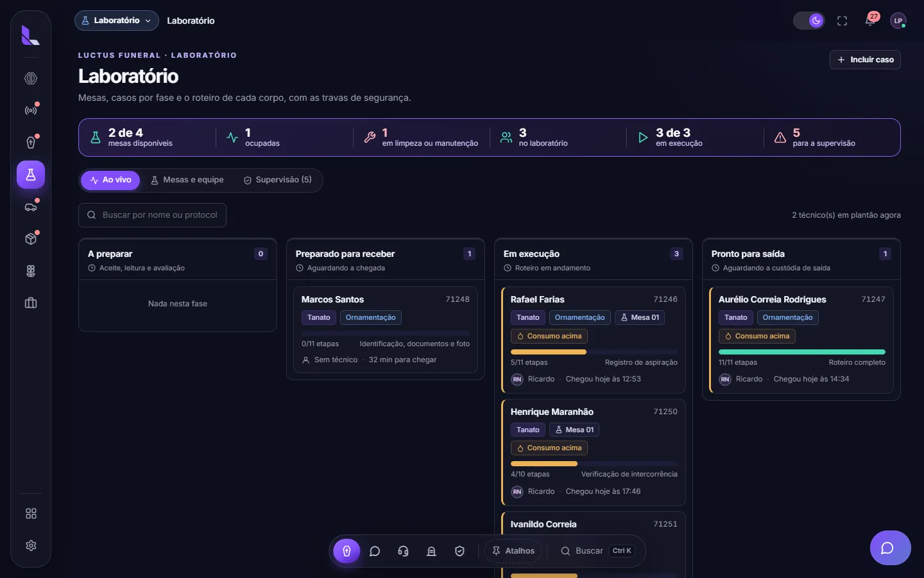
Task: Open the settings gear in the sidebar
Action: 31,546
